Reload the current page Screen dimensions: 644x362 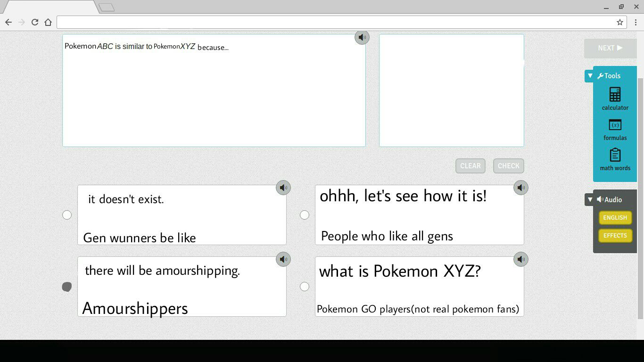35,22
